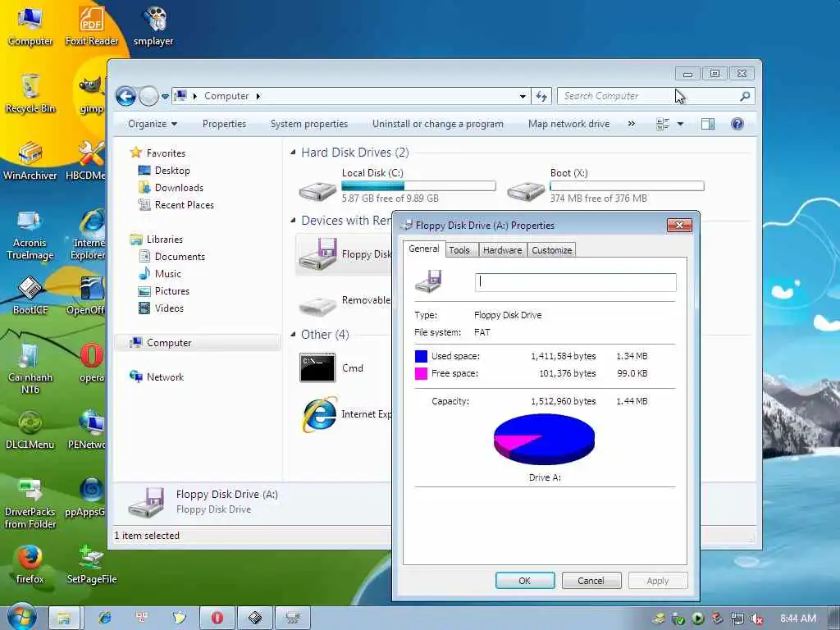Select the Internet Explorer item in Other
This screenshot has width=840, height=630.
(x=320, y=414)
